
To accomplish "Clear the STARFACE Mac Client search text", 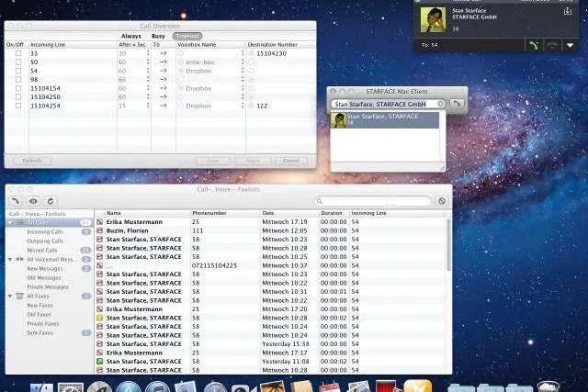I will pyautogui.click(x=441, y=104).
